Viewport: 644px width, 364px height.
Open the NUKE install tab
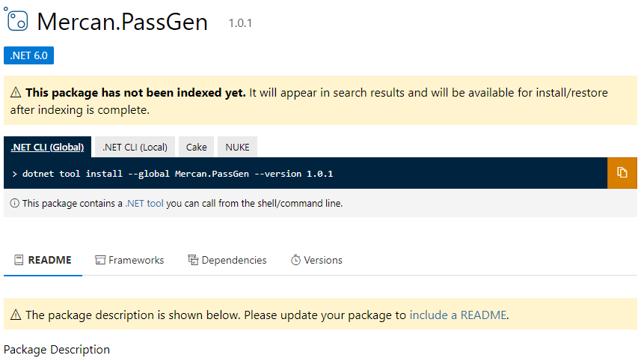(237, 147)
